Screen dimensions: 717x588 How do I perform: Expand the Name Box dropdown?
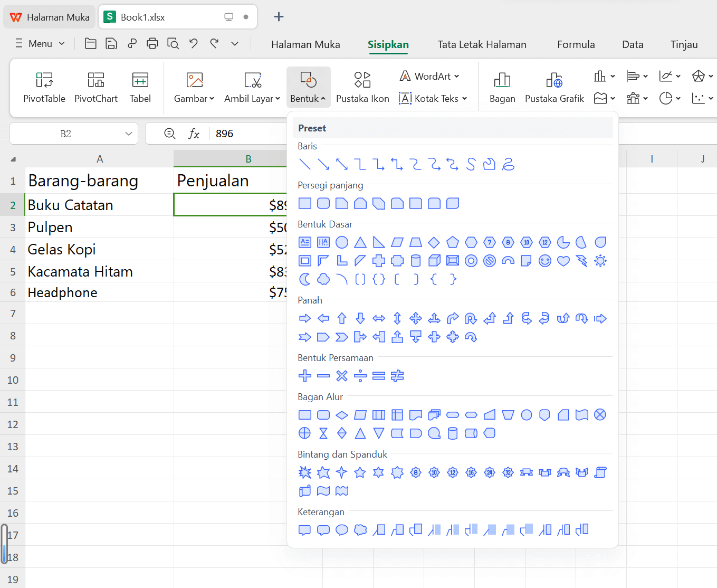point(128,134)
